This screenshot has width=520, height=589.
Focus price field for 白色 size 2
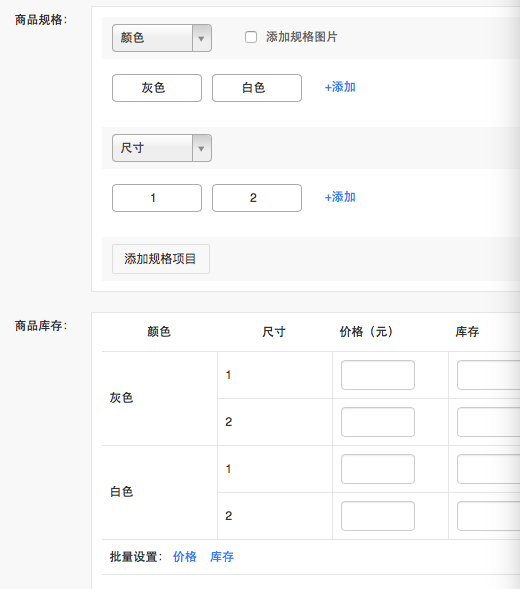pos(378,516)
